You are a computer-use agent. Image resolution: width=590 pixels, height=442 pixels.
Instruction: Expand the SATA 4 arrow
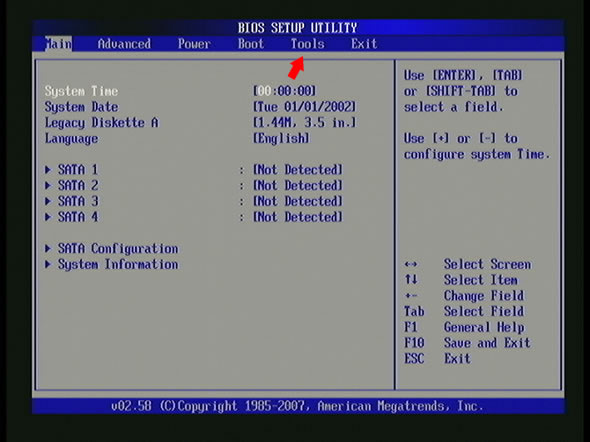48,217
